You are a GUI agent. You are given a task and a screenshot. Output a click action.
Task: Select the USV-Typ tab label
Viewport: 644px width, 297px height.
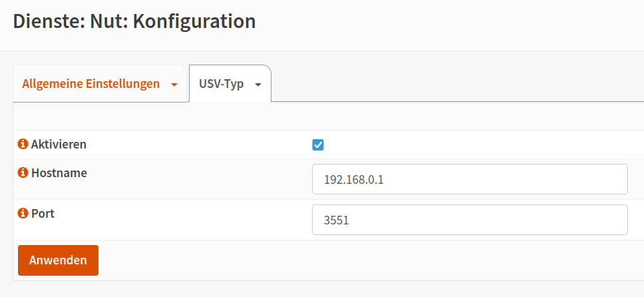click(221, 84)
